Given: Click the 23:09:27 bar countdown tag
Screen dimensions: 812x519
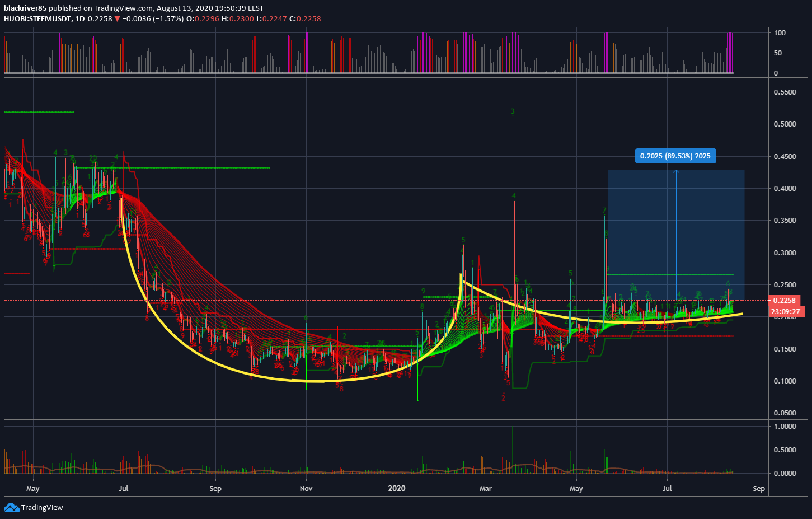Looking at the screenshot, I should [x=785, y=311].
